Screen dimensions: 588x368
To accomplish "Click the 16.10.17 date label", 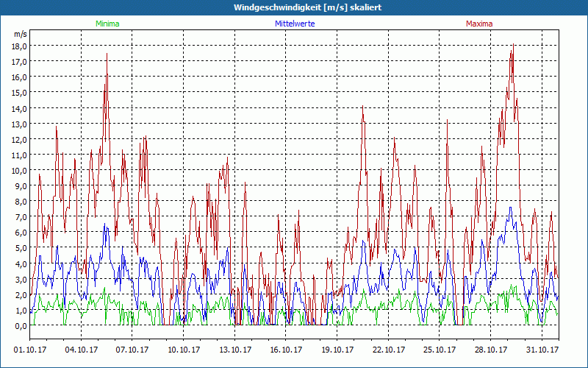I will [286, 350].
